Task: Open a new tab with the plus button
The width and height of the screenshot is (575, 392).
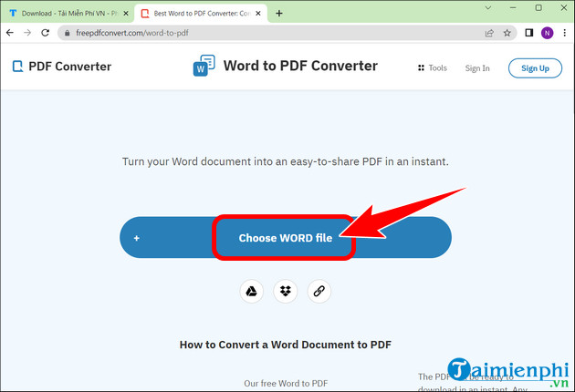Action: click(x=279, y=14)
